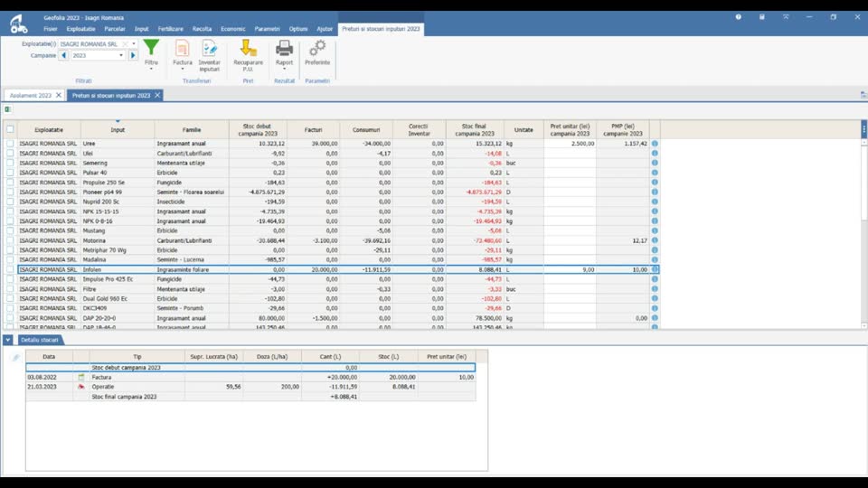Check the NPK 15-15-15 row checkbox
This screenshot has width=868, height=488.
10,211
